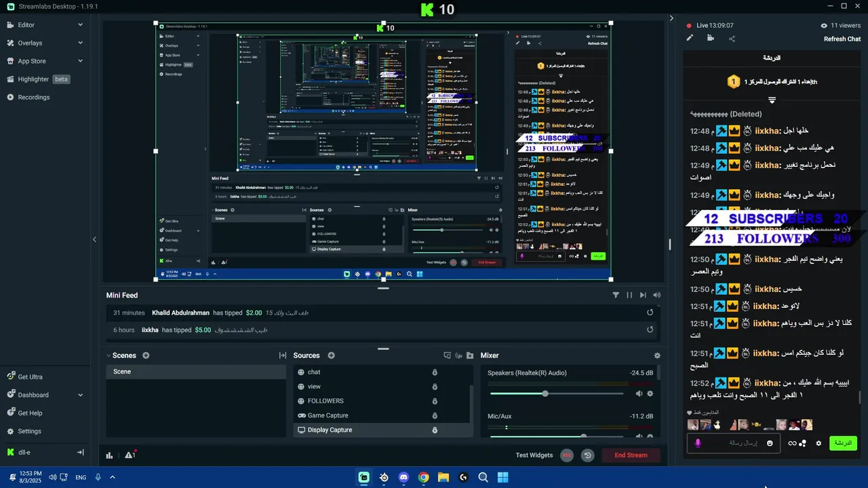Screen dimensions: 868x488
Task: Expand the pinned gift leaderboard arrow in chat
Action: [x=772, y=100]
